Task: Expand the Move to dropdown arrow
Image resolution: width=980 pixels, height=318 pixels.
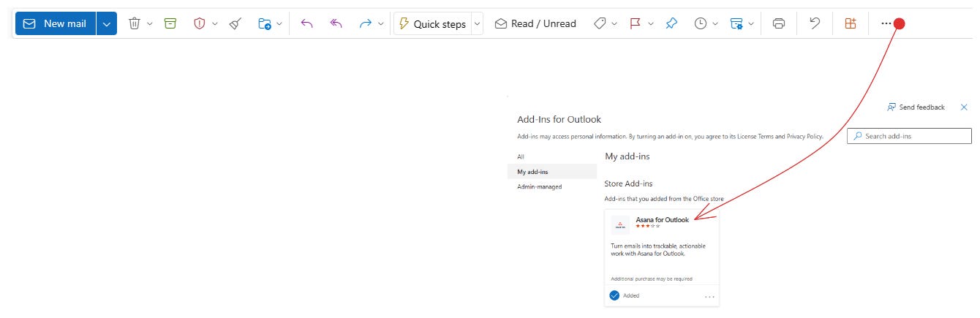Action: pyautogui.click(x=279, y=24)
